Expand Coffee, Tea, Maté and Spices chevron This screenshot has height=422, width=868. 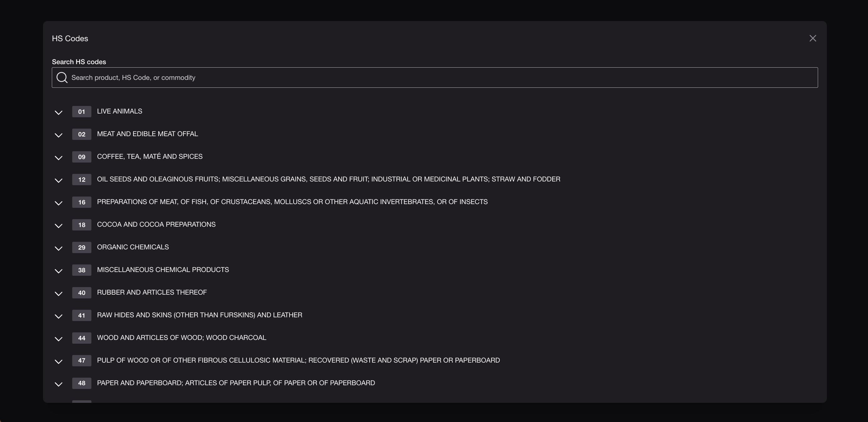tap(59, 158)
